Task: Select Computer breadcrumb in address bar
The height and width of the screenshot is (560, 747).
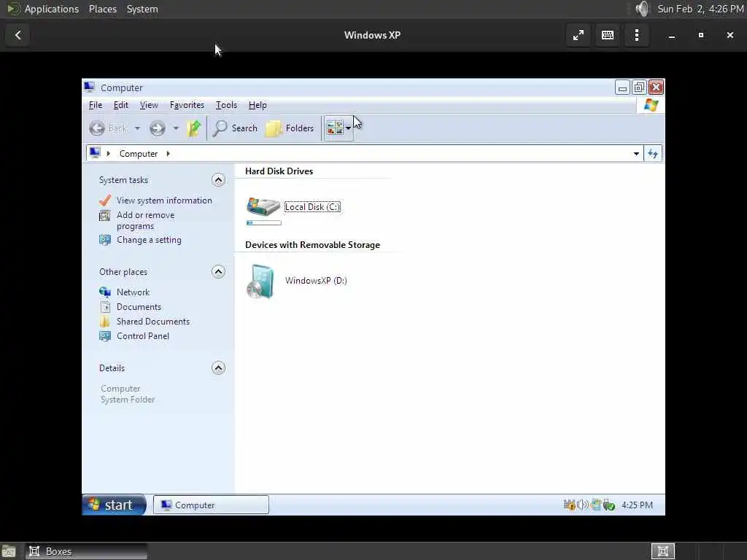Action: click(138, 154)
